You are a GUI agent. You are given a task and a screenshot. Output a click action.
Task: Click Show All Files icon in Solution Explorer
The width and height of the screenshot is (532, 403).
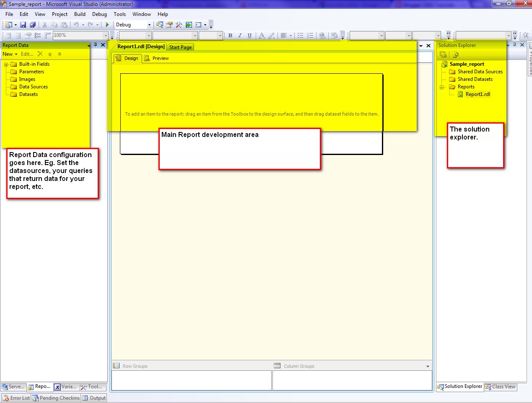click(x=455, y=54)
